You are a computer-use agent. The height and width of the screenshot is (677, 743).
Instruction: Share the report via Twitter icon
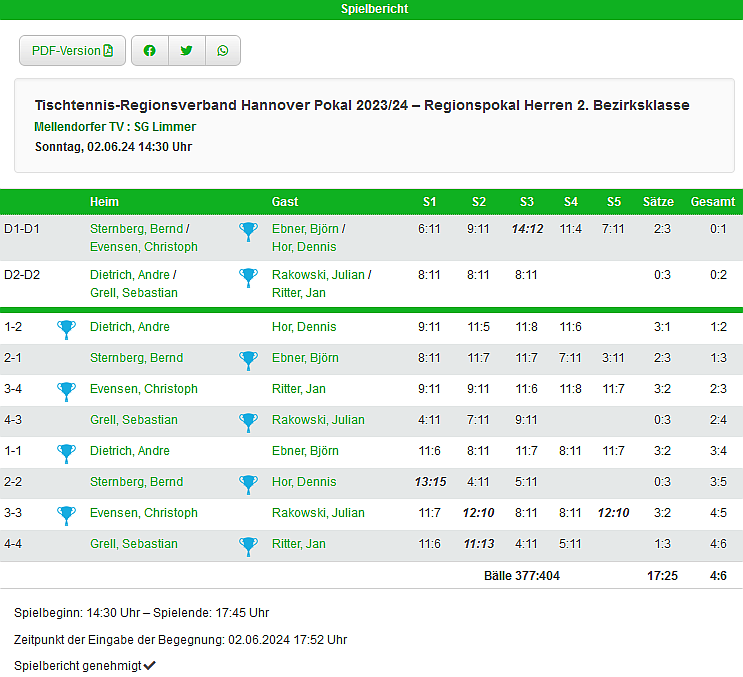pyautogui.click(x=186, y=51)
